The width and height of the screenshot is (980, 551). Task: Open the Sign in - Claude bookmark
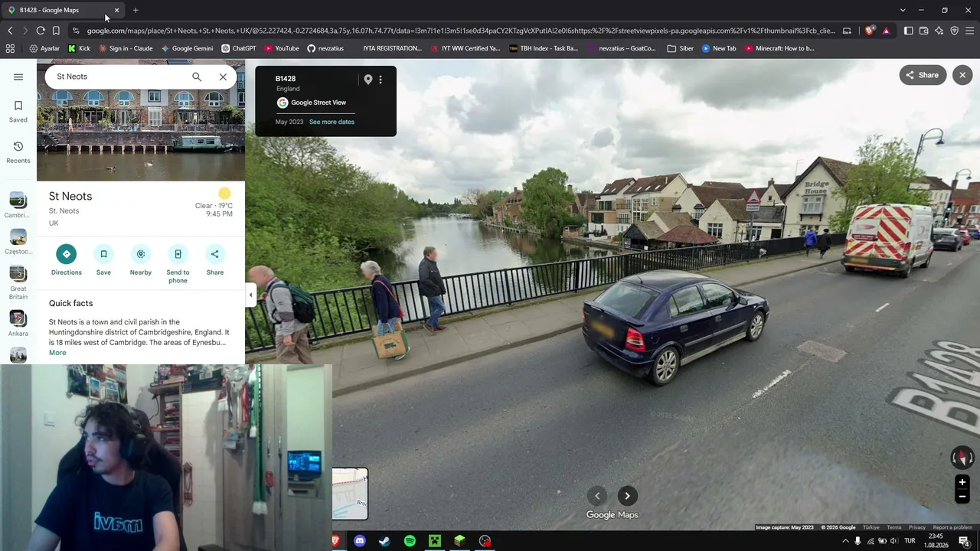click(126, 48)
